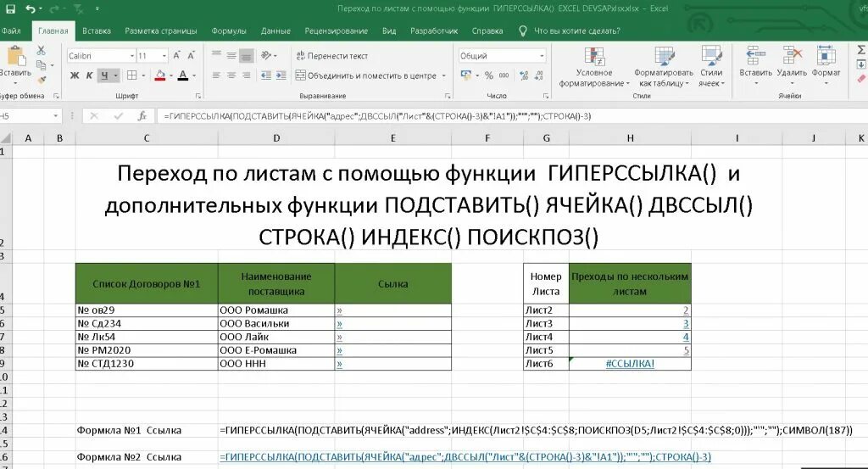Switch to the Данные tab

point(275,31)
